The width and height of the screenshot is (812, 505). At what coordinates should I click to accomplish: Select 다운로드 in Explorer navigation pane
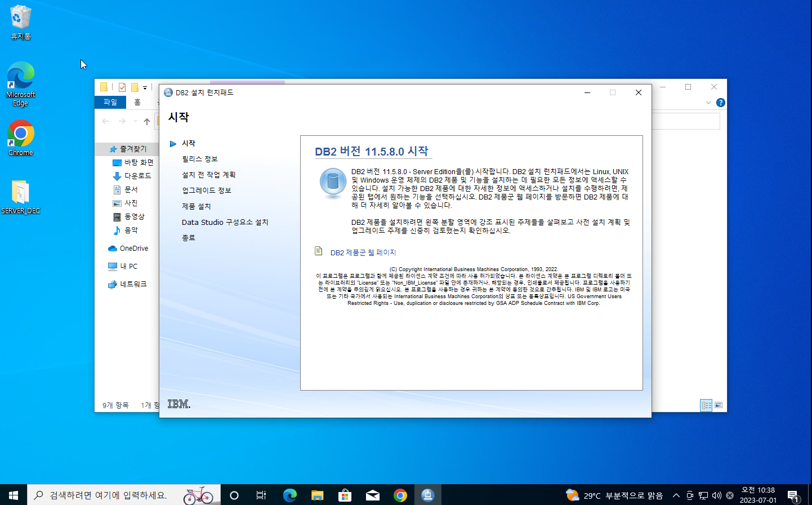pos(133,176)
